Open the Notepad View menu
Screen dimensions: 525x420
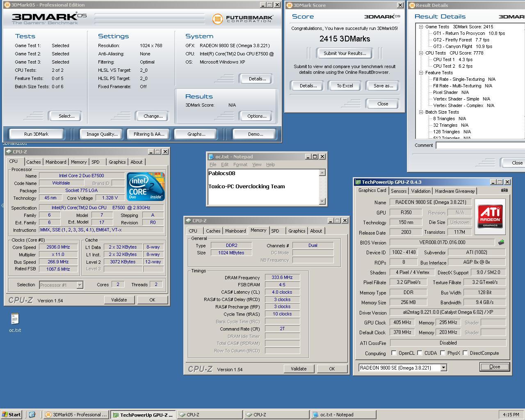click(257, 164)
